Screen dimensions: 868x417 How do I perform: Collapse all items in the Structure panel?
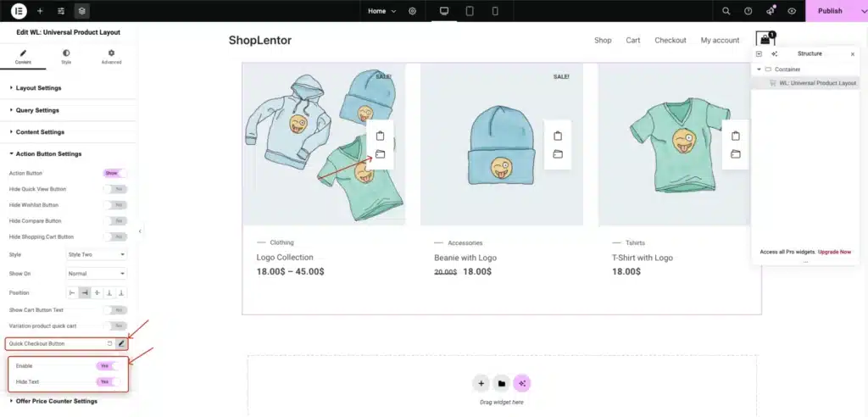[759, 53]
